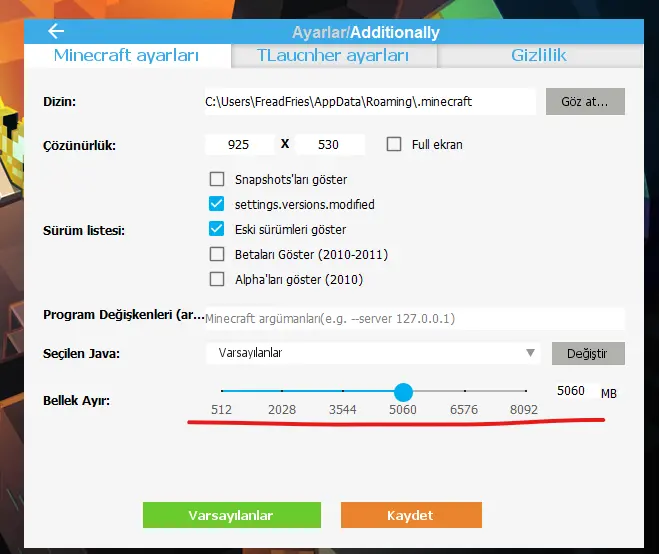Screen dimensions: 659x554
Task: Open the TLaucnher ayarları tab
Action: click(x=333, y=55)
